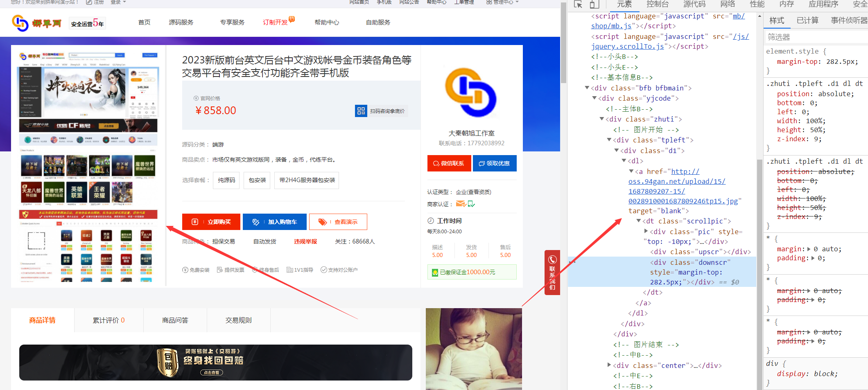Image resolution: width=868 pixels, height=390 pixels.
Task: Switch to the 累计评价 tab
Action: [x=109, y=320]
